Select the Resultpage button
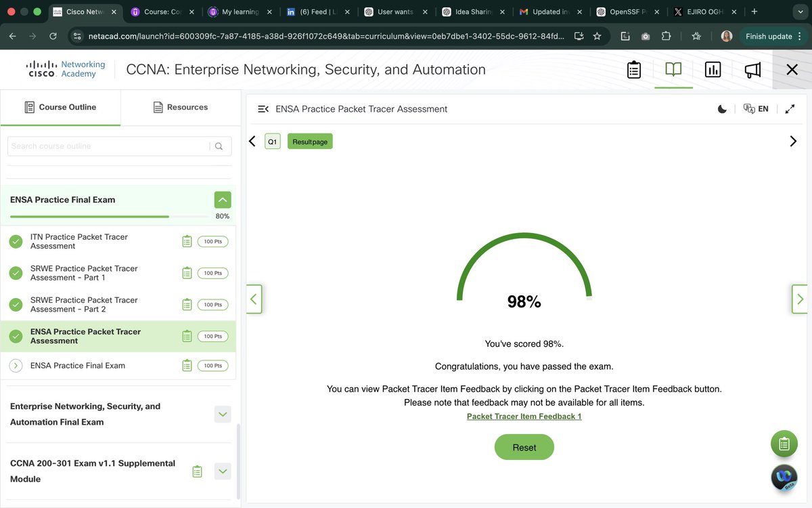812x508 pixels. (310, 142)
